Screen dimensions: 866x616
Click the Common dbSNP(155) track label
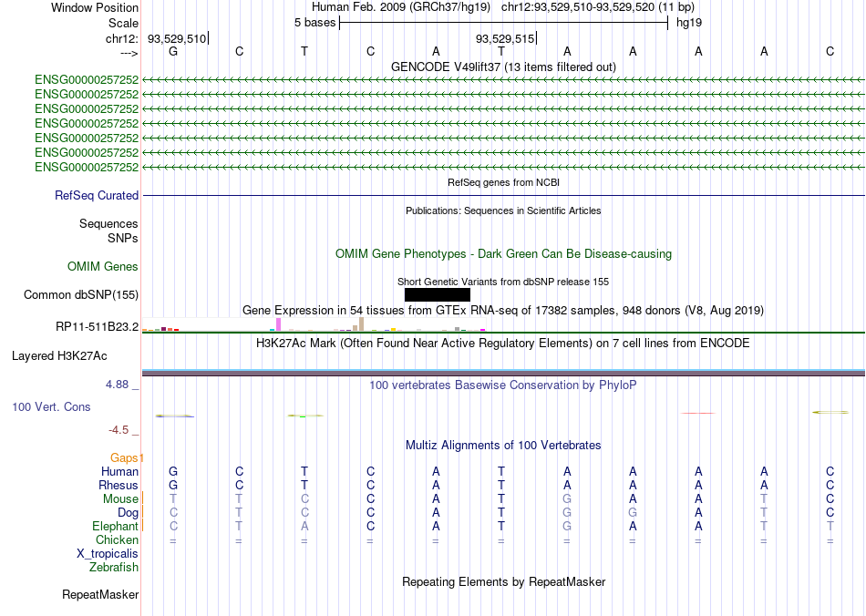pyautogui.click(x=81, y=294)
